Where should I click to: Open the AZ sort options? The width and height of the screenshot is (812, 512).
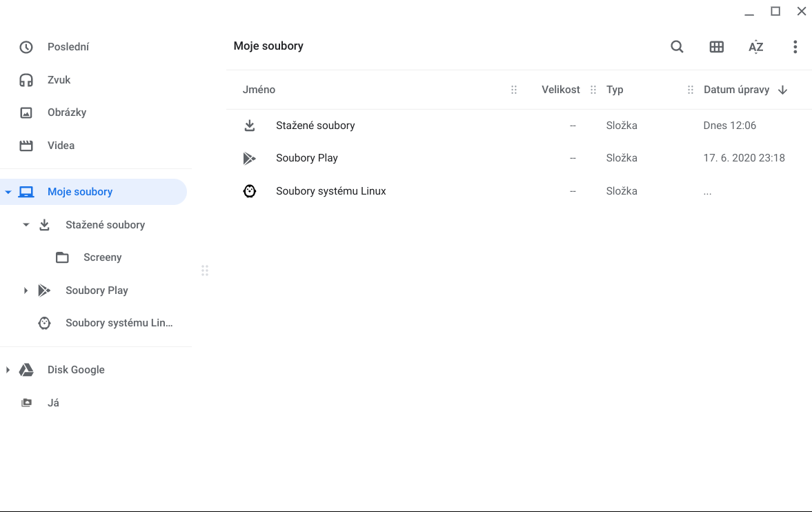pos(755,47)
